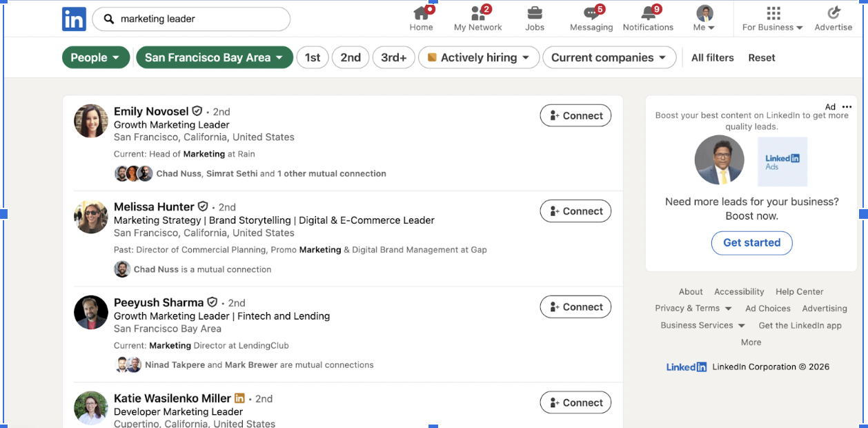Screen dimensions: 868x428
Task: Click the Get started ad button
Action: [752, 243]
